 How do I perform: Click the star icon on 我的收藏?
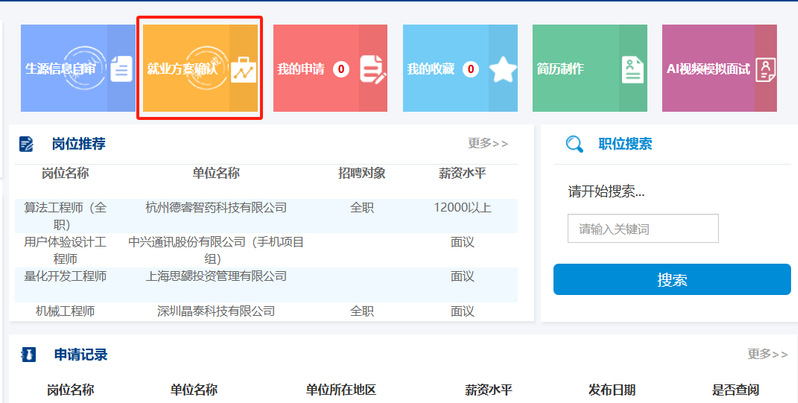[x=503, y=69]
